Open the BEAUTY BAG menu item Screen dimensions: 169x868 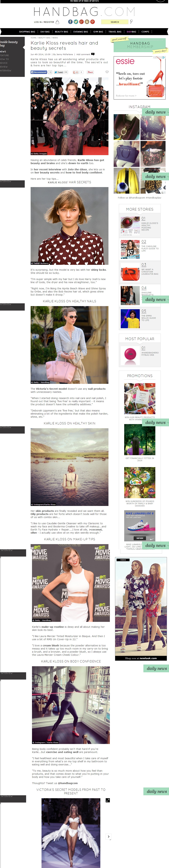point(61,32)
